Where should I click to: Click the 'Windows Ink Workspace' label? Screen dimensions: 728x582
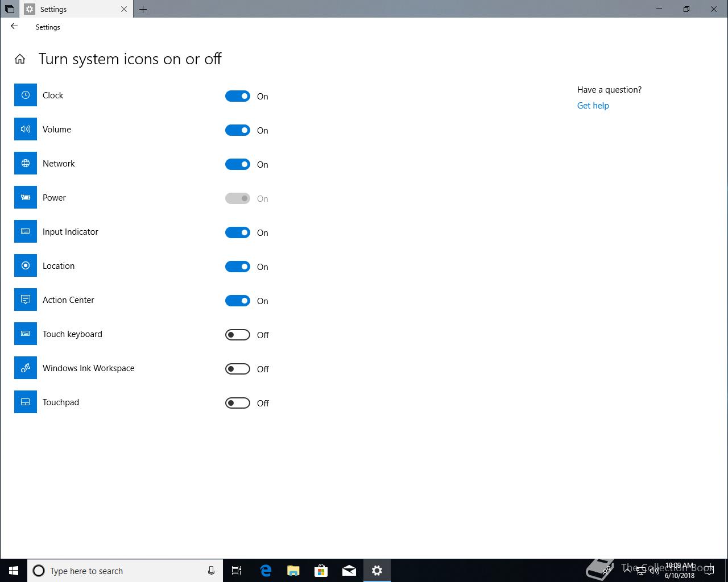(x=89, y=368)
